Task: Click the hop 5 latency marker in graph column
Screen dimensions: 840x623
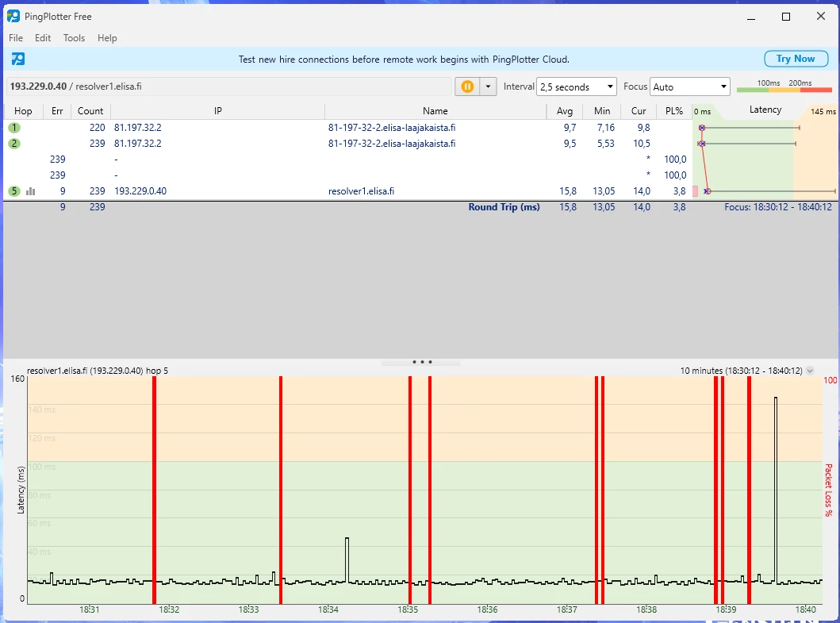Action: 708,190
